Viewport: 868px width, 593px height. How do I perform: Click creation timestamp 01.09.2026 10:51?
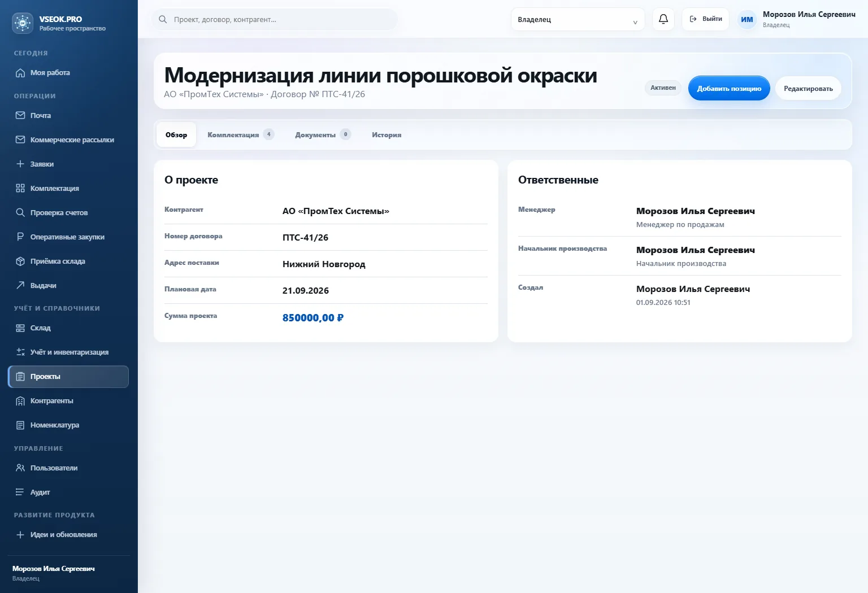coord(663,303)
